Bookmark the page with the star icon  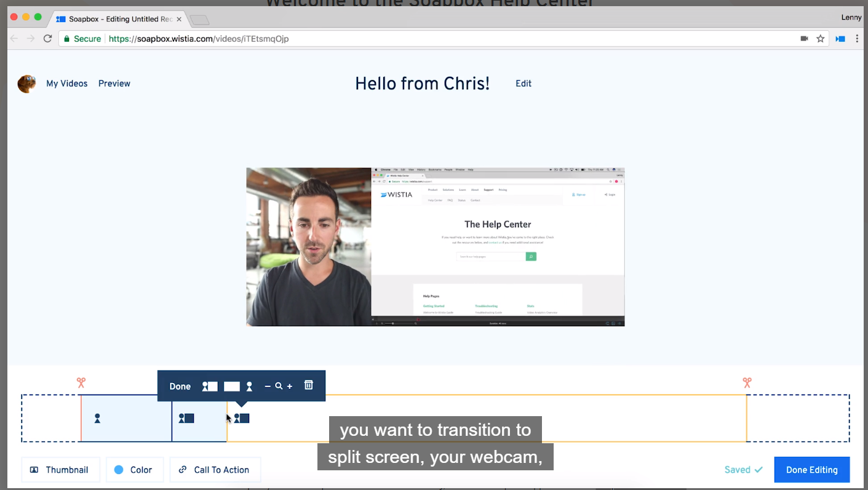(821, 39)
